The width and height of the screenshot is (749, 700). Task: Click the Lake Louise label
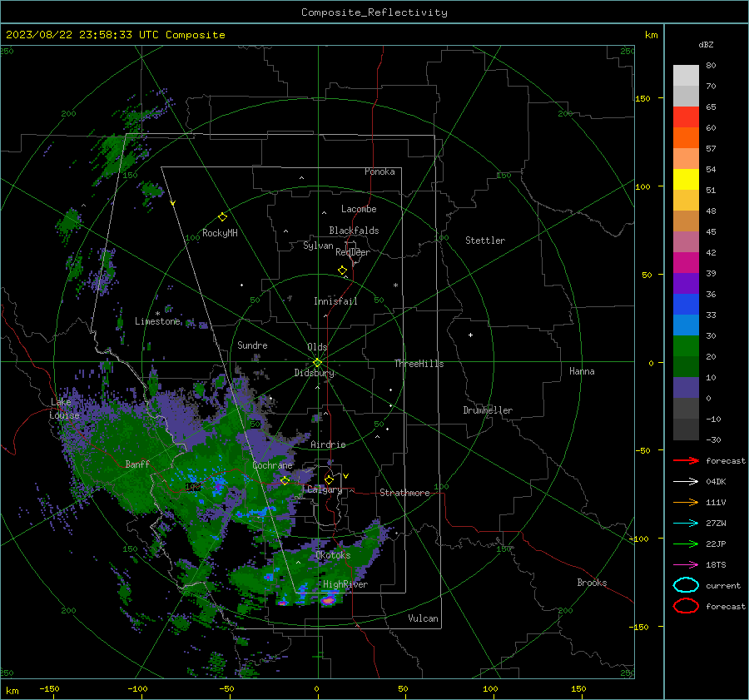[x=64, y=409]
